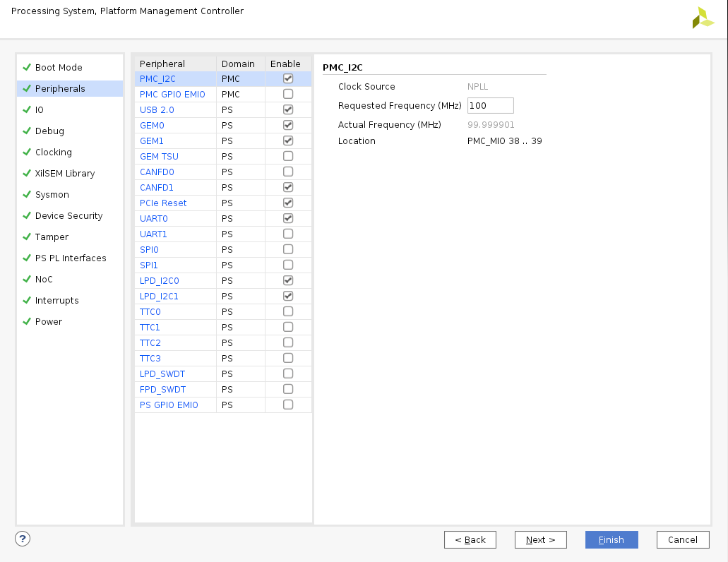
Task: Go to the PS PL Interfaces page
Action: coord(71,258)
